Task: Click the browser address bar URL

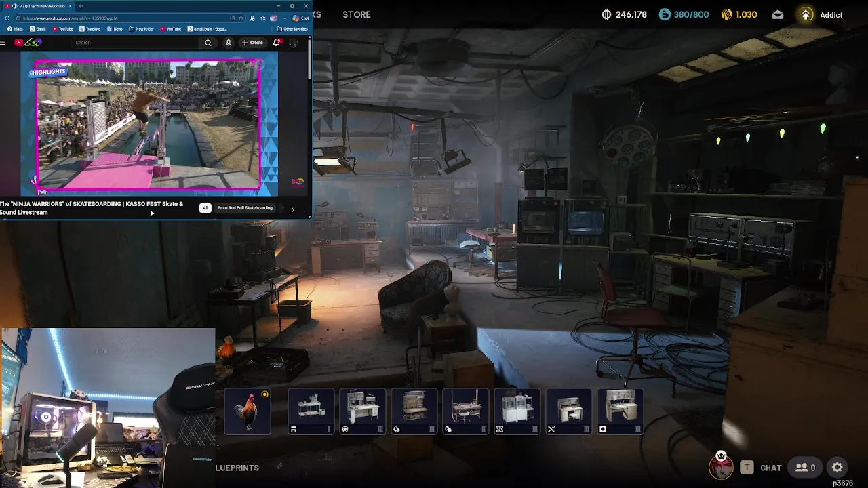Action: click(x=71, y=18)
